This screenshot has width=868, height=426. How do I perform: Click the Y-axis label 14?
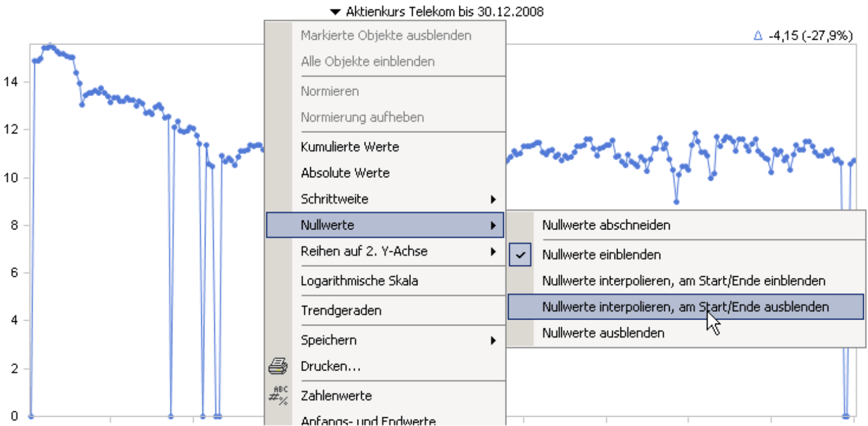10,82
